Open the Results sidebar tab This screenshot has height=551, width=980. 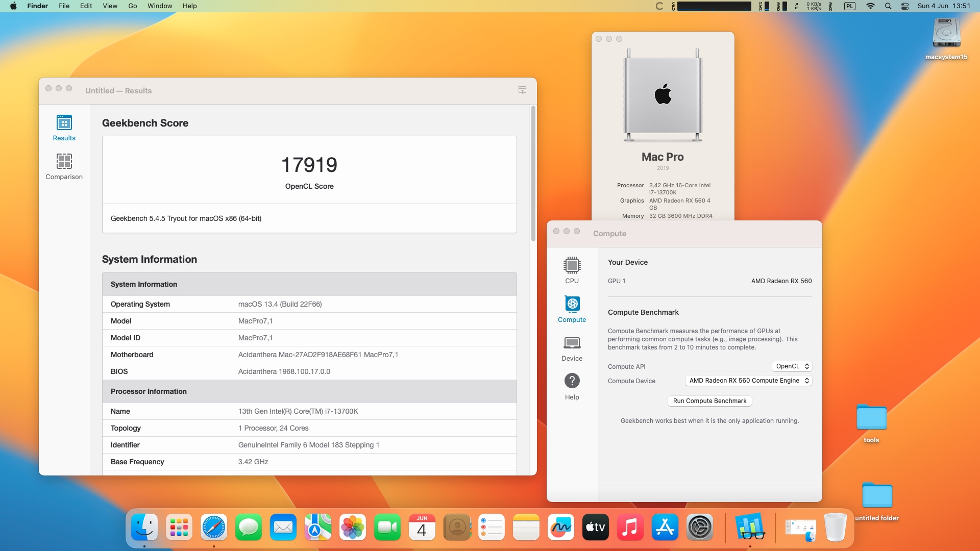(x=64, y=128)
